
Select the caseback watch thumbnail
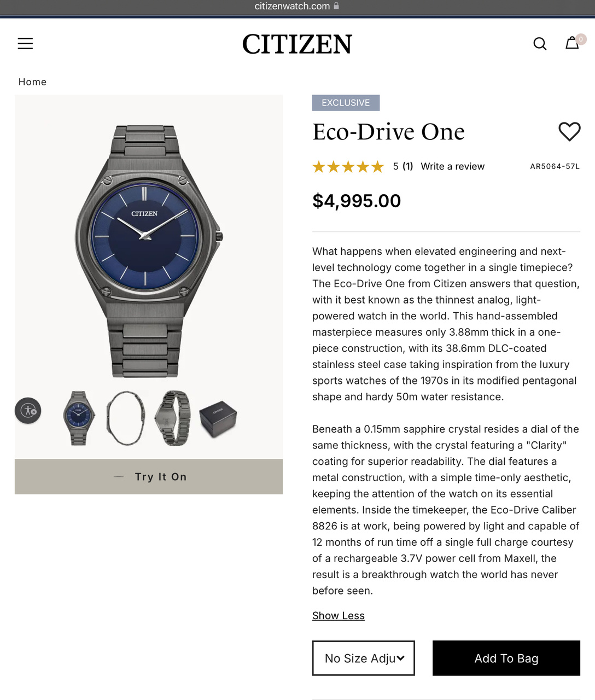[173, 418]
